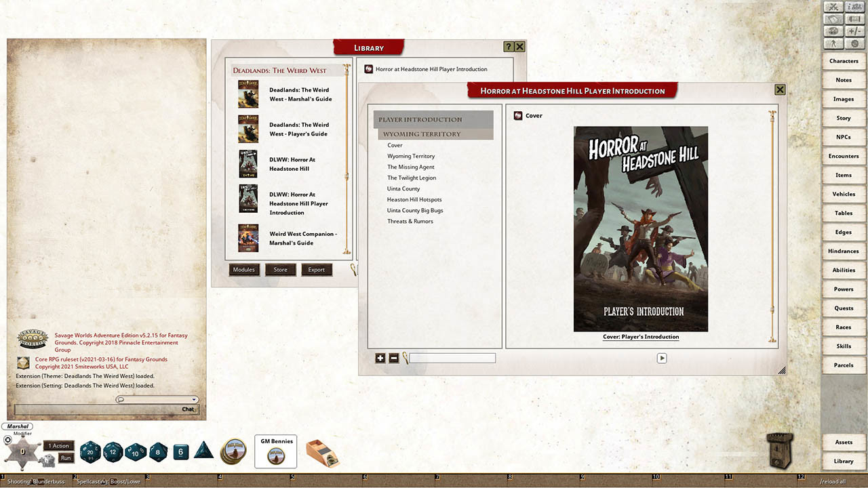Click the GM Bennies token
This screenshot has width=868, height=488.
coord(275,449)
